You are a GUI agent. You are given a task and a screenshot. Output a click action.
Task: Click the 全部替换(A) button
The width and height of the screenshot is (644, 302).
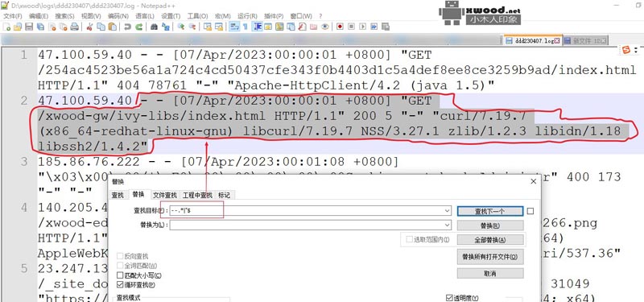pyautogui.click(x=490, y=239)
